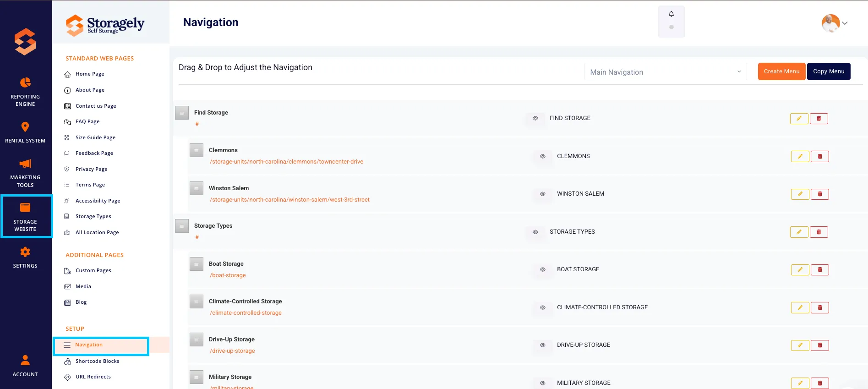Toggle visibility of Find Storage

[535, 118]
